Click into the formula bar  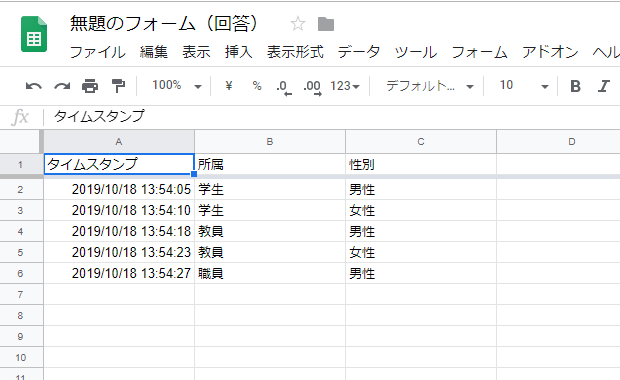click(x=332, y=117)
